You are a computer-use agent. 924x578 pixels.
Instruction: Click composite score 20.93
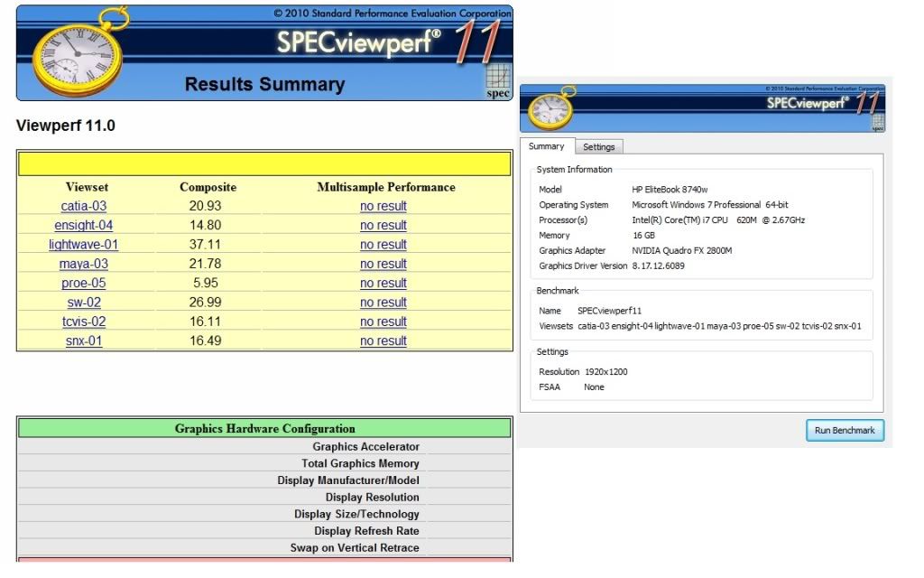click(x=205, y=206)
